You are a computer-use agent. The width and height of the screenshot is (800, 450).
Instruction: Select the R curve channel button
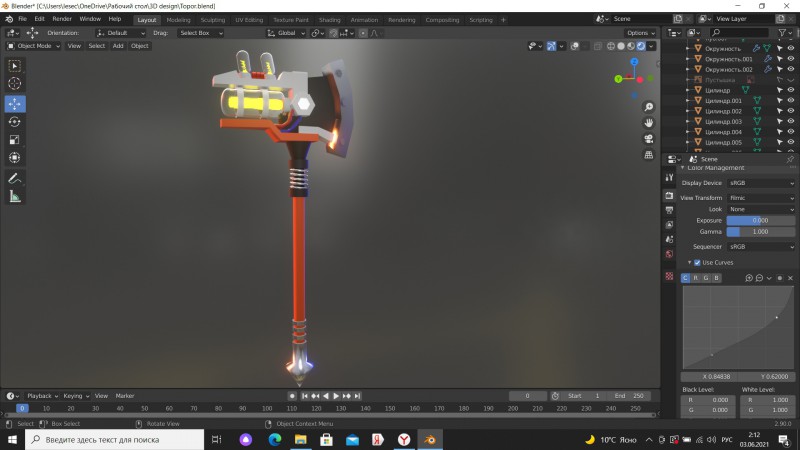pyautogui.click(x=695, y=278)
